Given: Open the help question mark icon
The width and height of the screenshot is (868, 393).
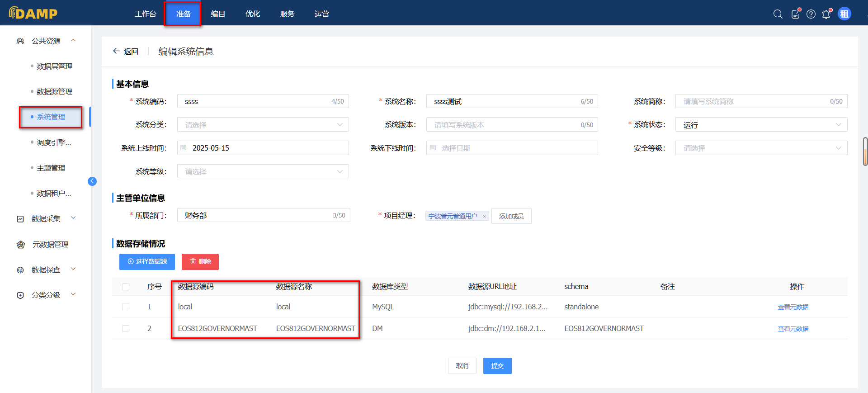Looking at the screenshot, I should (811, 14).
